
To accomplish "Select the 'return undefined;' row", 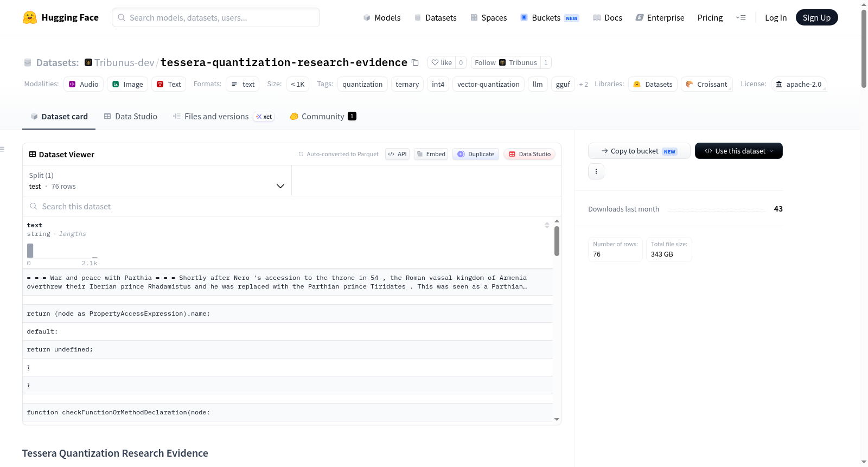I will pos(288,349).
